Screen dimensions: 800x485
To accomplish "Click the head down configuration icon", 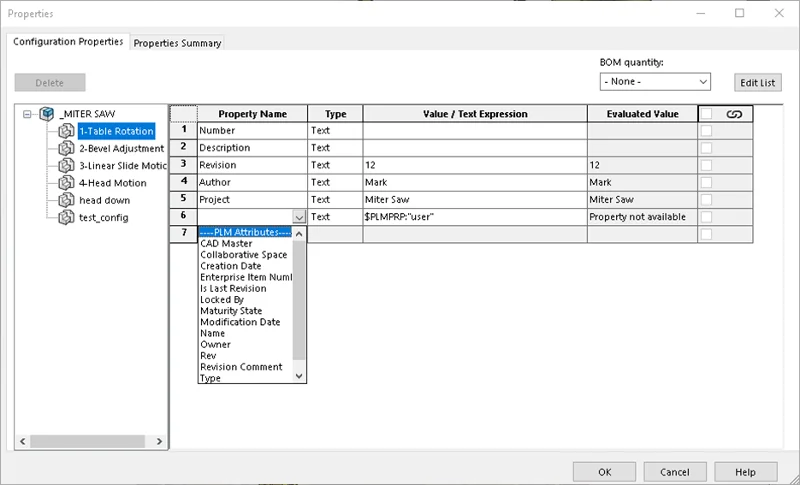I will click(x=66, y=200).
